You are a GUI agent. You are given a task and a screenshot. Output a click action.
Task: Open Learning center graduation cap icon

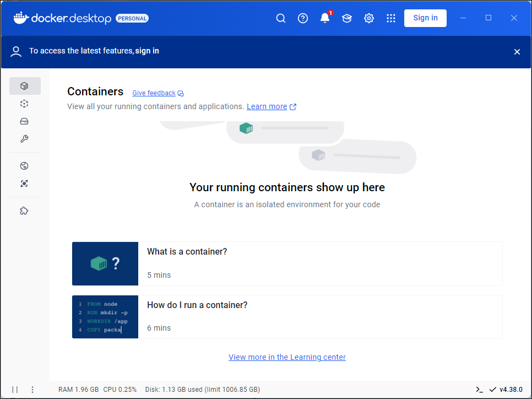(x=347, y=18)
